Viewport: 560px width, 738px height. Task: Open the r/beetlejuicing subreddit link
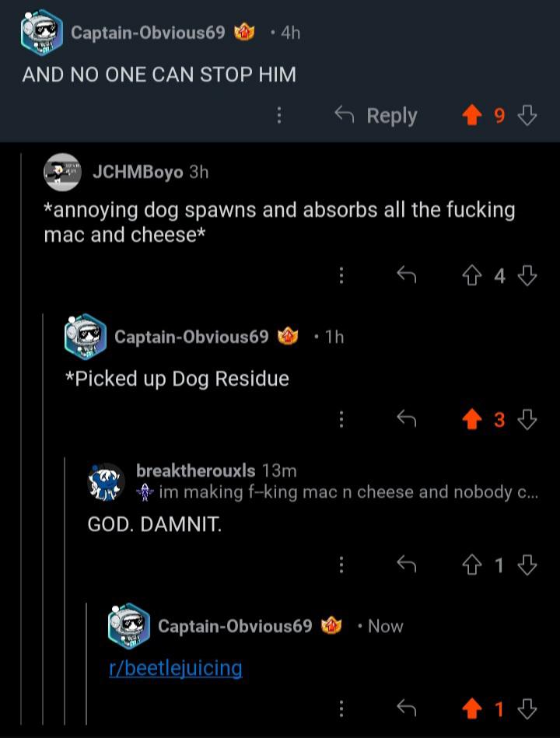tap(176, 668)
